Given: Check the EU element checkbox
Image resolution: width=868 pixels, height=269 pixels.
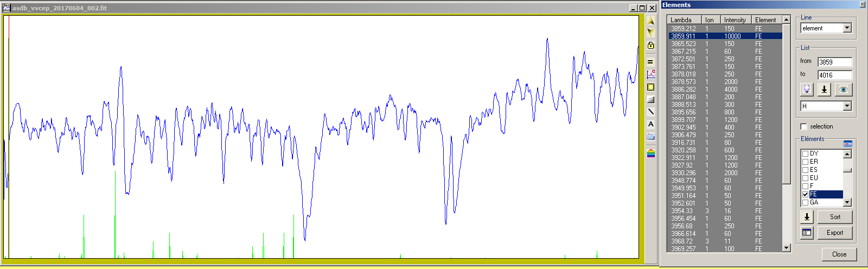Looking at the screenshot, I should [x=805, y=178].
